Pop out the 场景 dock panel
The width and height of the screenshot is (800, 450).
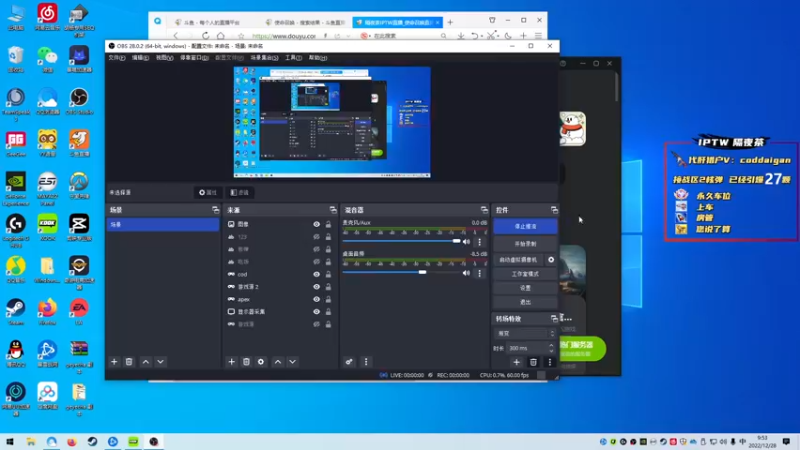[x=215, y=210]
